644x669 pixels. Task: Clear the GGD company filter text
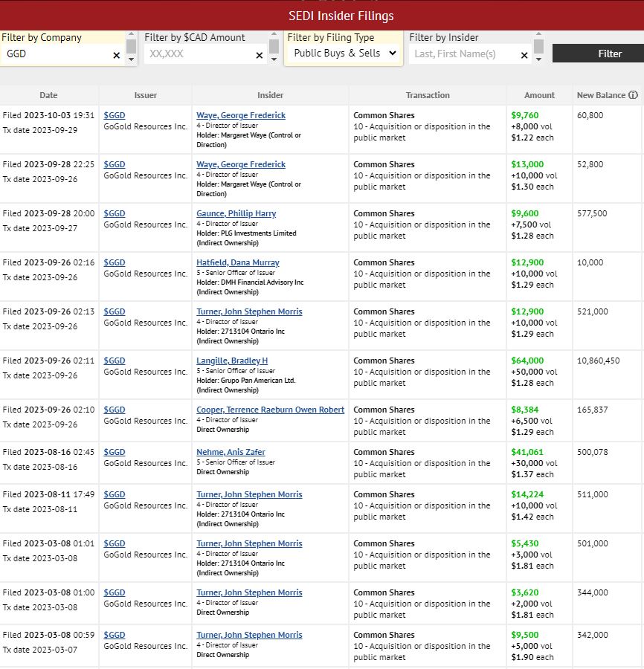tap(116, 55)
